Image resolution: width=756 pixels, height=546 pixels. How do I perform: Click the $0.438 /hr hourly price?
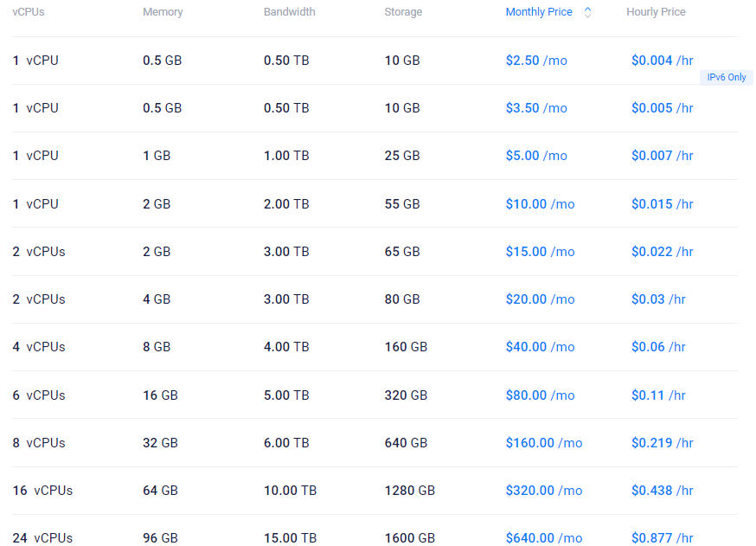pyautogui.click(x=662, y=491)
